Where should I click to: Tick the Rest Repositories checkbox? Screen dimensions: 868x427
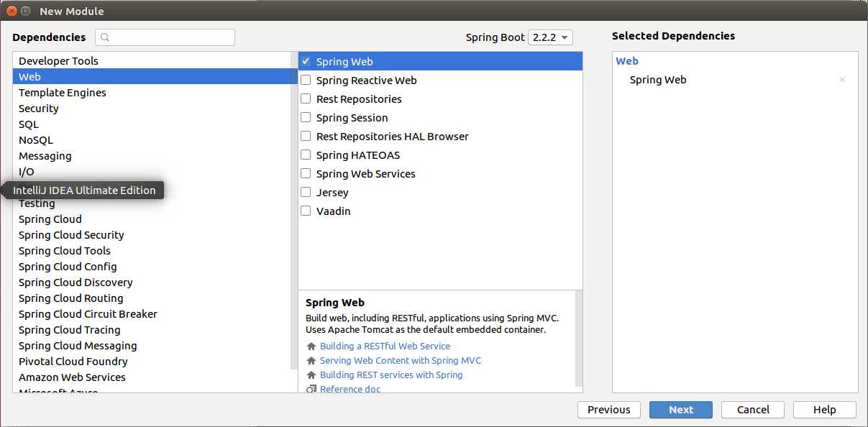click(306, 98)
